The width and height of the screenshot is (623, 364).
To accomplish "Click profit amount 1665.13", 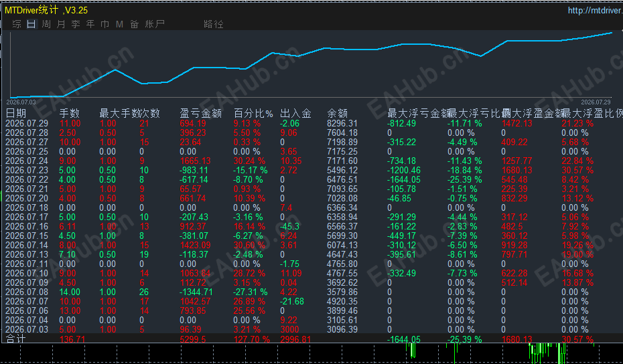I will [x=195, y=161].
